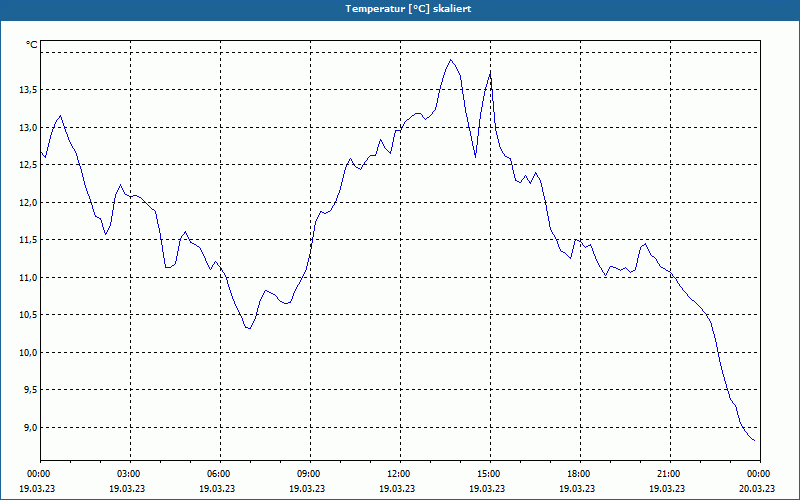800x500 pixels.
Task: Pick the 11,5 y-axis label
Action: [29, 240]
